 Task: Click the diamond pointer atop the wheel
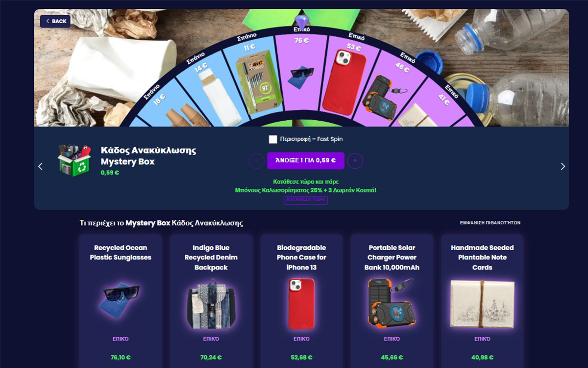coord(302,21)
